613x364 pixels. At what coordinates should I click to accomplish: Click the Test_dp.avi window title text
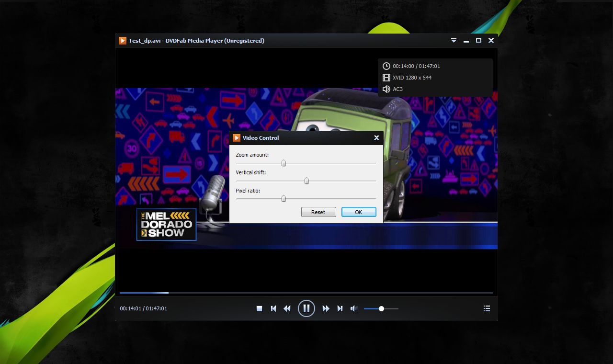196,41
